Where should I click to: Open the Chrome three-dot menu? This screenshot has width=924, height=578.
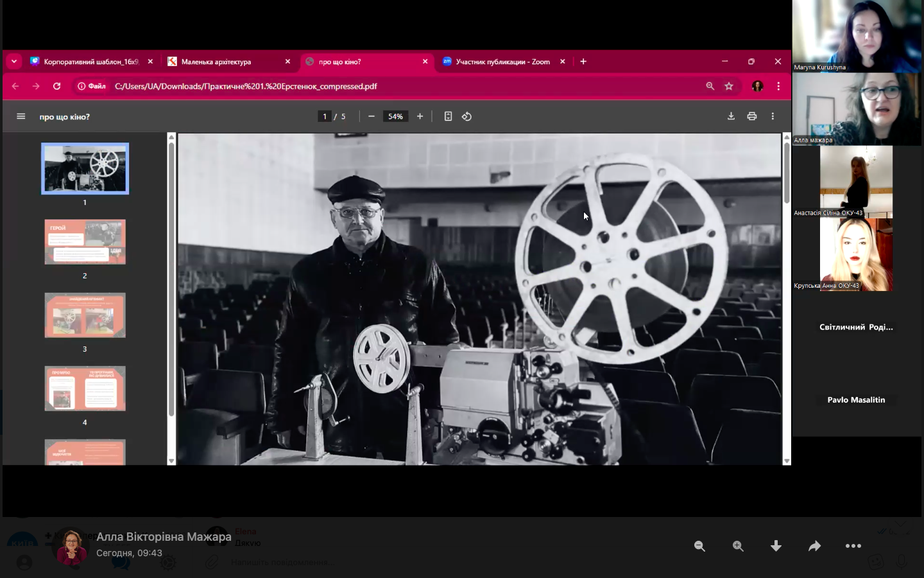pos(778,86)
